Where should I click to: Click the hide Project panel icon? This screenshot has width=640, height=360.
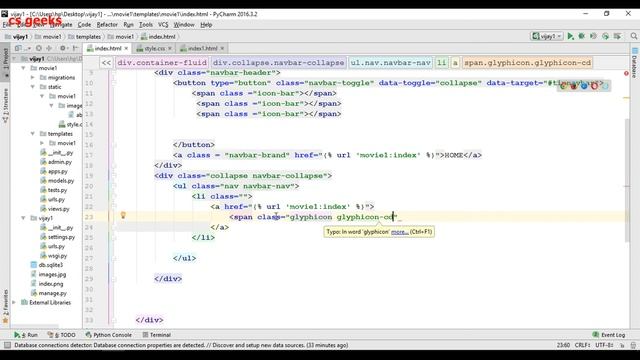pos(75,48)
